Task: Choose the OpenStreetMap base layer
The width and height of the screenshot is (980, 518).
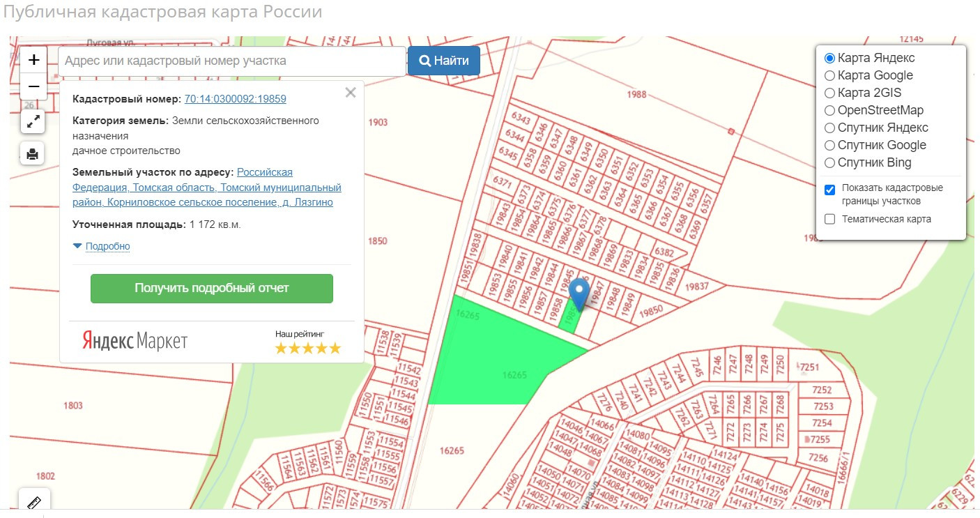Action: 830,110
